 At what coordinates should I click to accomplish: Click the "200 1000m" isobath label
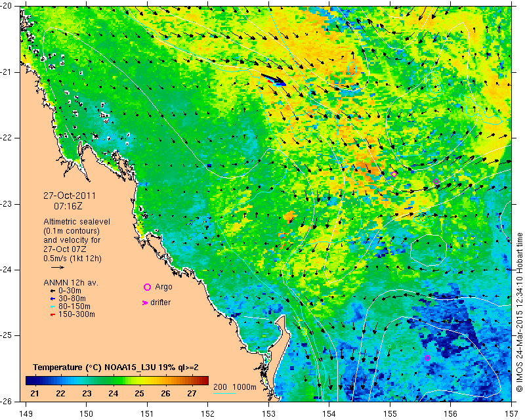point(235,387)
